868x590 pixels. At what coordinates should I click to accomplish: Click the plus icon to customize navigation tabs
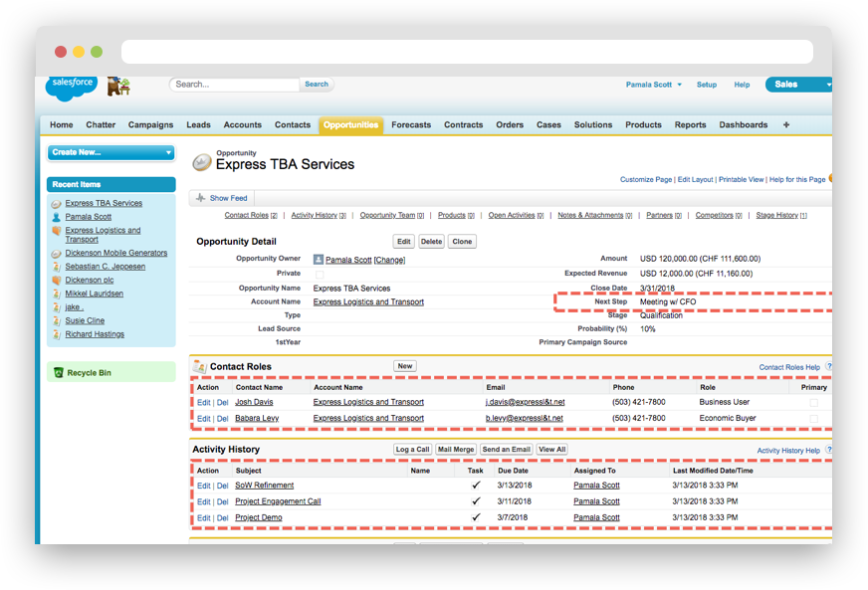tap(785, 124)
